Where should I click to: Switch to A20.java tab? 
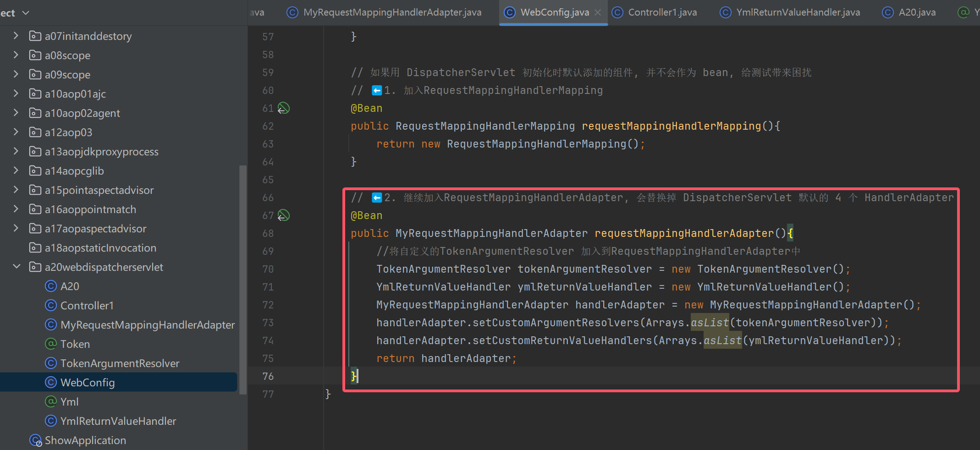click(x=909, y=12)
